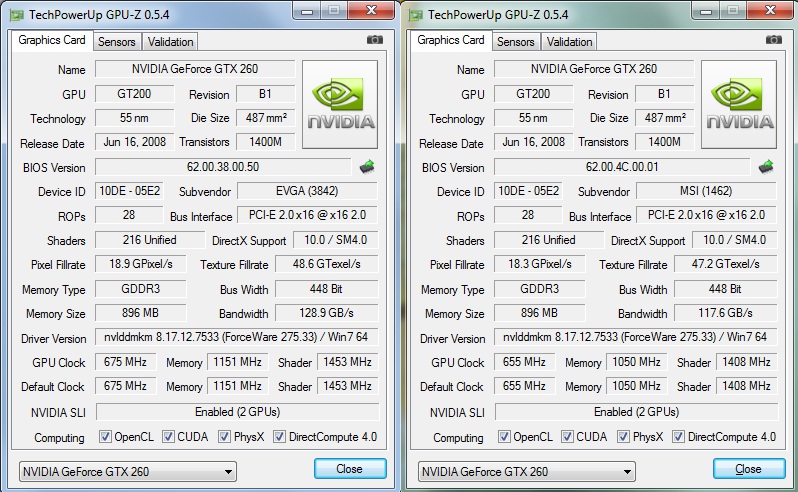Click GPU Clock row Memory value 1050 MHz

click(x=636, y=362)
